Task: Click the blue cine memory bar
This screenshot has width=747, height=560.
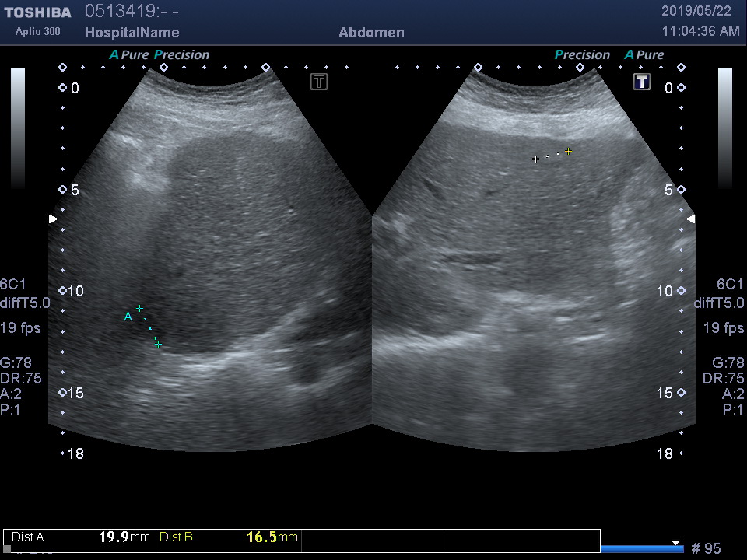Action: (x=642, y=549)
